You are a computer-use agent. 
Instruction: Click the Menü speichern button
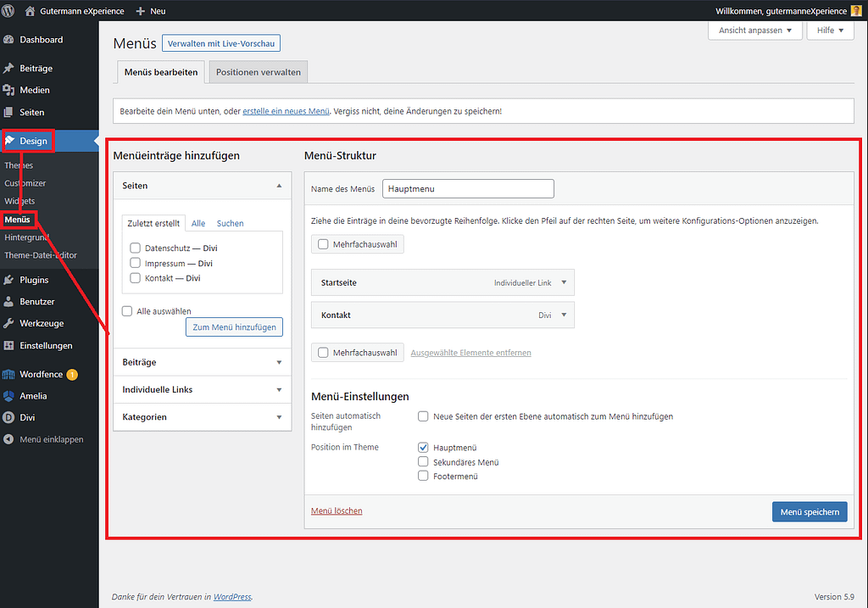[809, 511]
